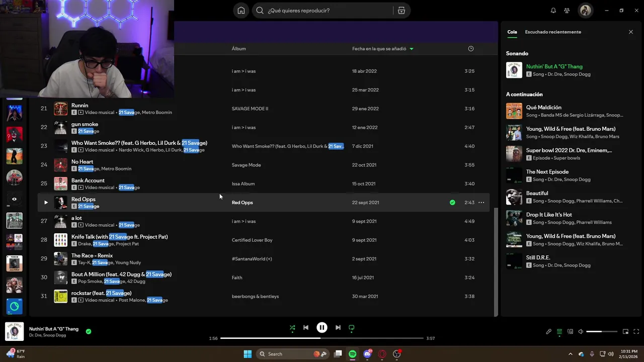Viewport: 644px width, 362px height.
Task: Open the Certified Lover Boy album link
Action: tap(252, 240)
